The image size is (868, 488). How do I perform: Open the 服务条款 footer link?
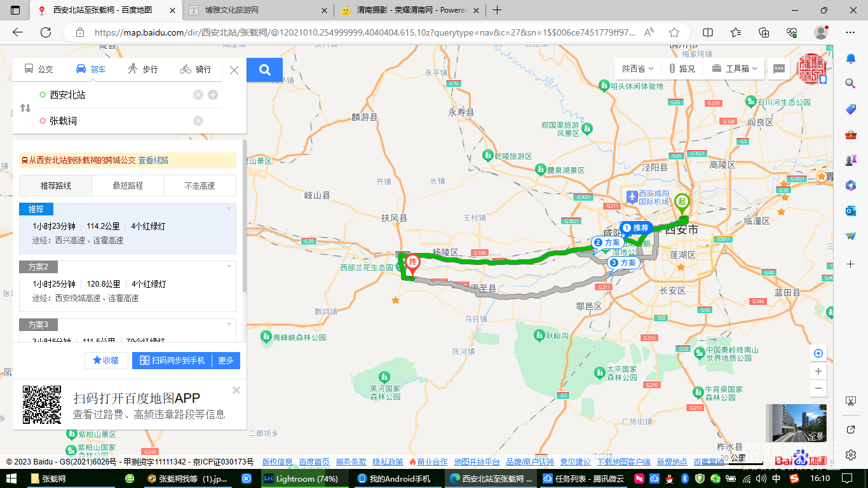pyautogui.click(x=351, y=462)
